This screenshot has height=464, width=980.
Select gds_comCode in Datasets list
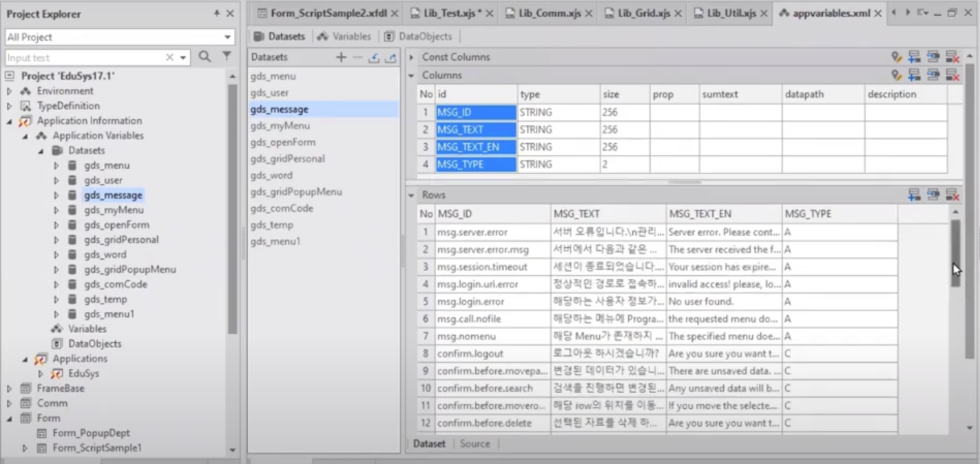(323, 209)
